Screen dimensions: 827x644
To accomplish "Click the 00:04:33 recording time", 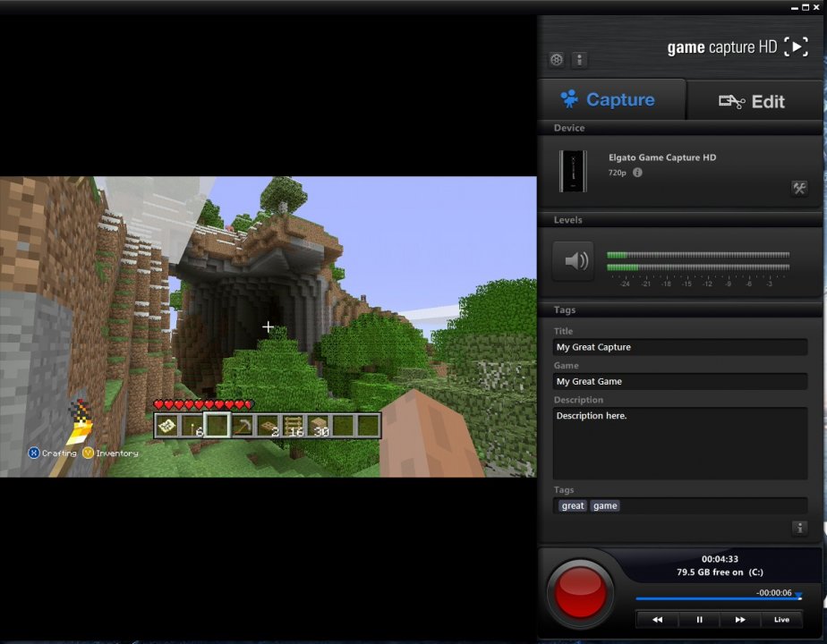I will 720,559.
